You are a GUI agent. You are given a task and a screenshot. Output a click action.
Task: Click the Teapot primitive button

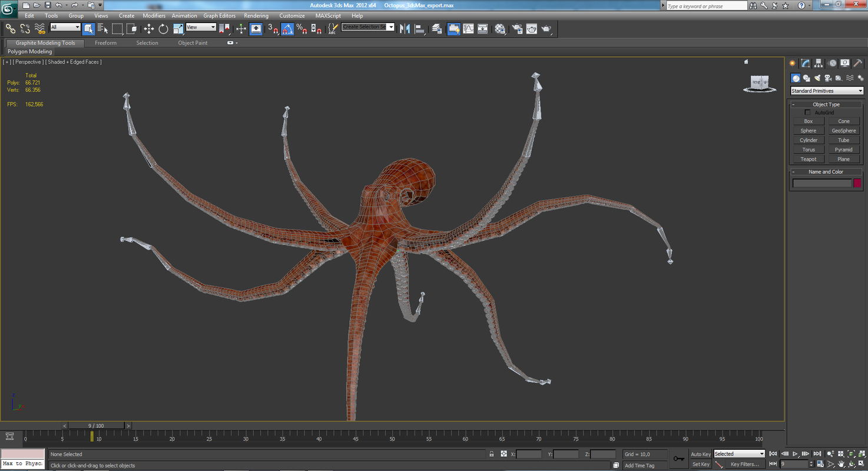[808, 159]
